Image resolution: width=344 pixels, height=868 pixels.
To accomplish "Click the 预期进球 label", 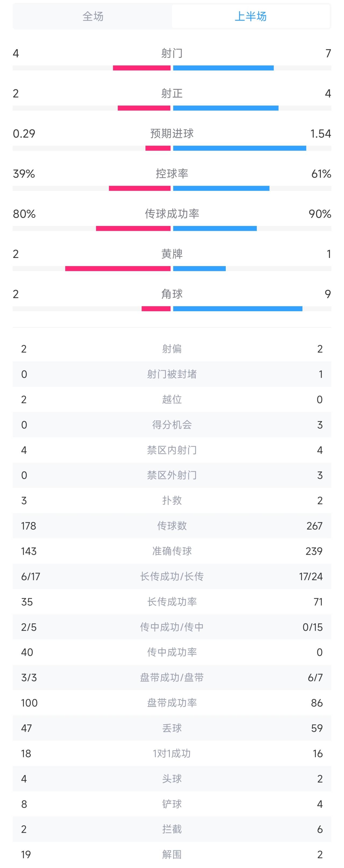I will [172, 134].
